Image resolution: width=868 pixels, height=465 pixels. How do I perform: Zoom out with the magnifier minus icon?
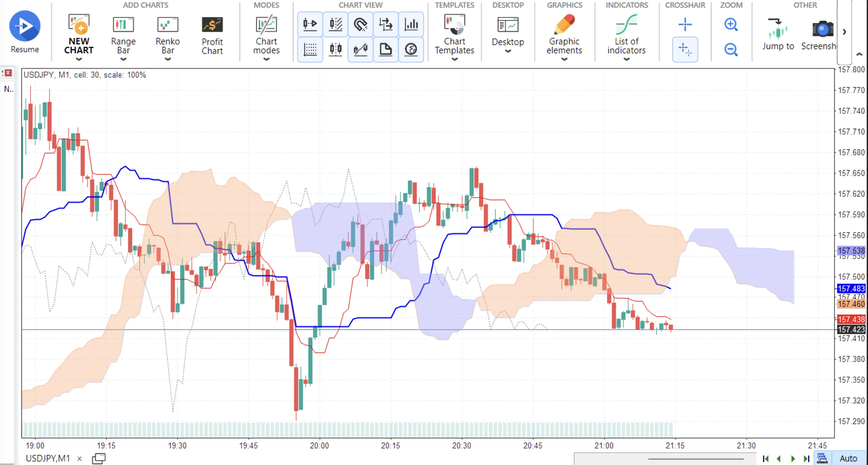pos(731,49)
